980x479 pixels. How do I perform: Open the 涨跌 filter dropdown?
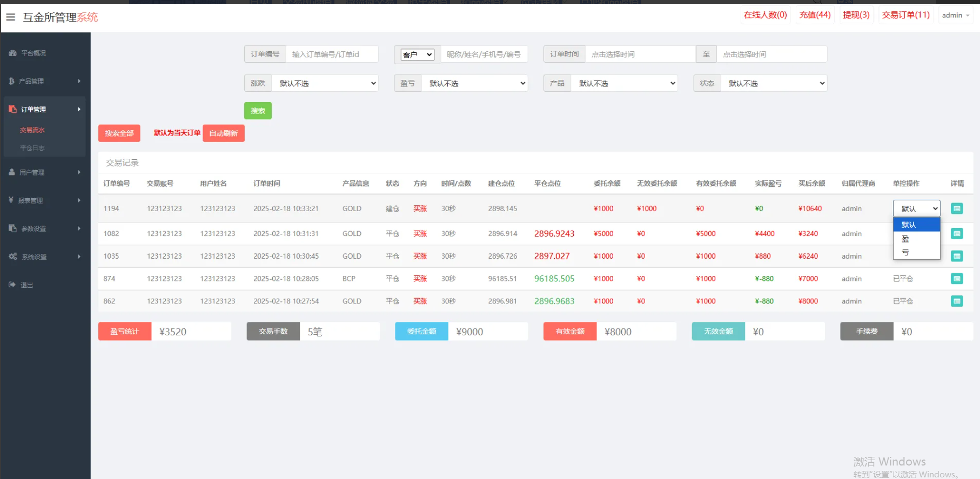(x=325, y=84)
